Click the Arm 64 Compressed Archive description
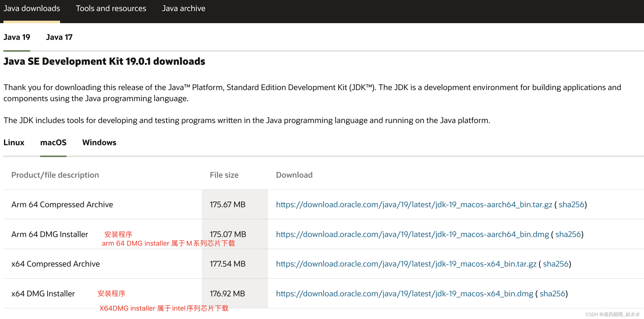 click(62, 205)
